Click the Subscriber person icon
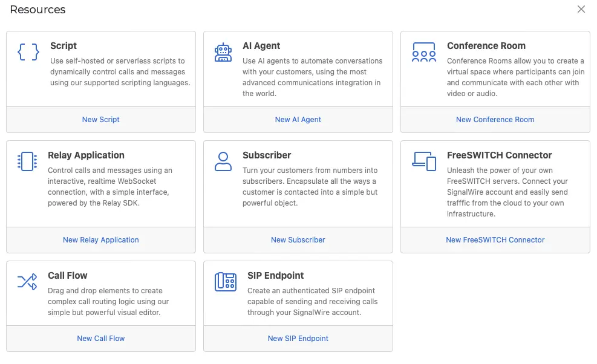This screenshot has width=597, height=364. pos(223,161)
